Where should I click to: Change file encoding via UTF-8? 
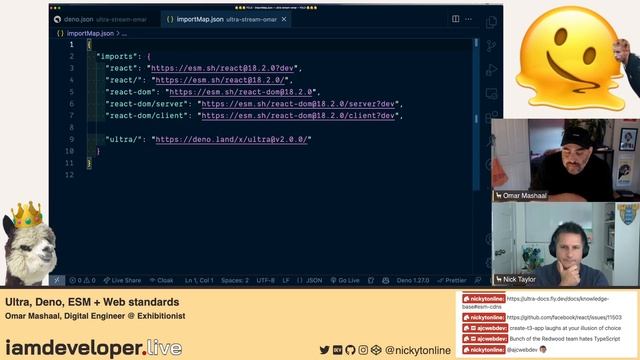265,280
